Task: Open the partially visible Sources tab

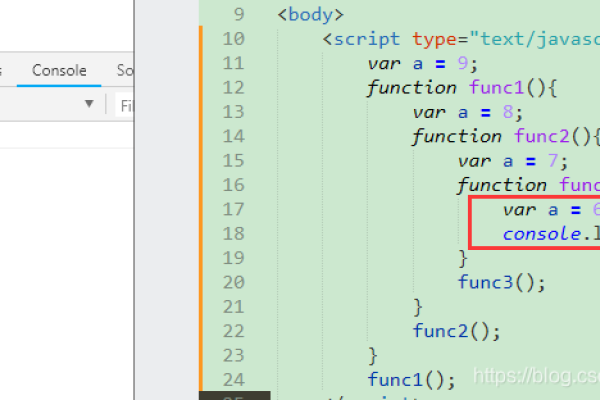Action: (125, 71)
